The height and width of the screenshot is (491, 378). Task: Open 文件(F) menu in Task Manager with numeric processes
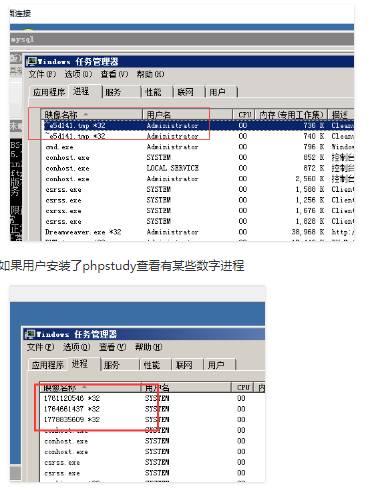40,347
